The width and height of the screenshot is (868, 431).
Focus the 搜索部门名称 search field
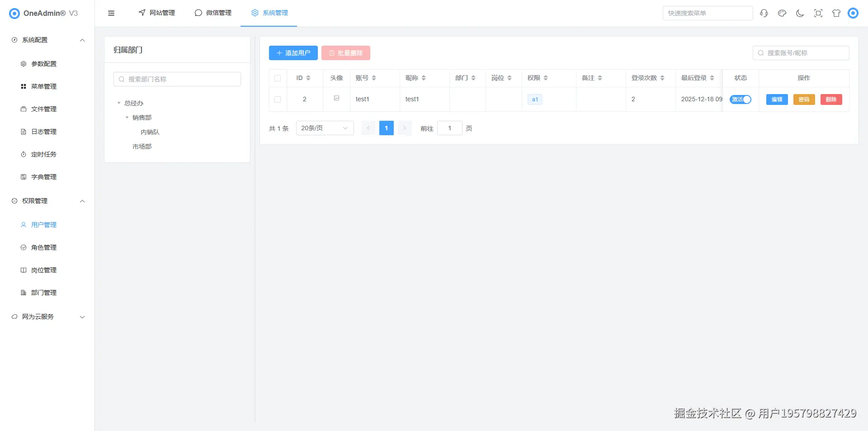pos(177,79)
